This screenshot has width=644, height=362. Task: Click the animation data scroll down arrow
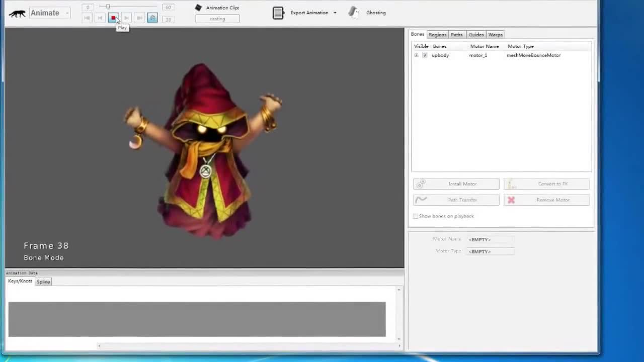[399, 338]
